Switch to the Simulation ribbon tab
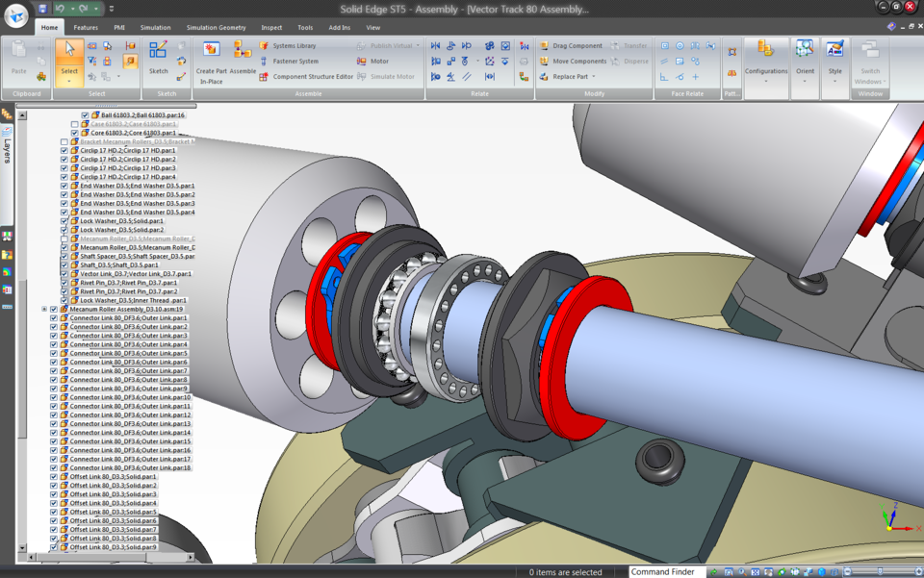This screenshot has width=924, height=578. (x=155, y=28)
